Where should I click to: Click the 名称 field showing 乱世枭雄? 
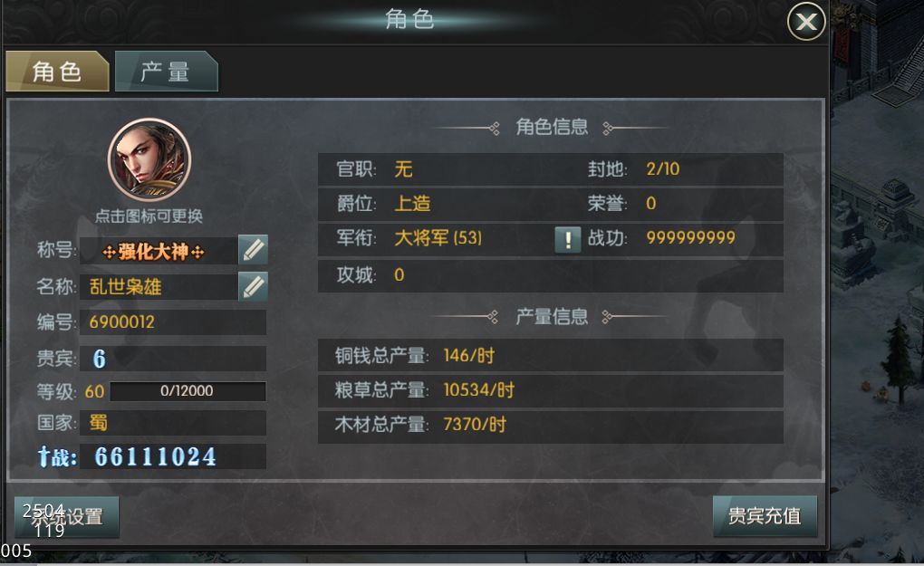tap(159, 287)
